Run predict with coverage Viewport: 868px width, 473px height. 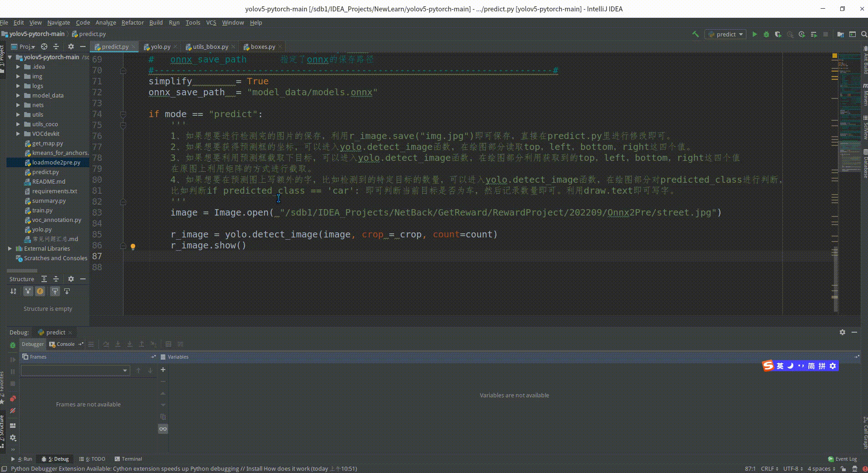click(778, 34)
